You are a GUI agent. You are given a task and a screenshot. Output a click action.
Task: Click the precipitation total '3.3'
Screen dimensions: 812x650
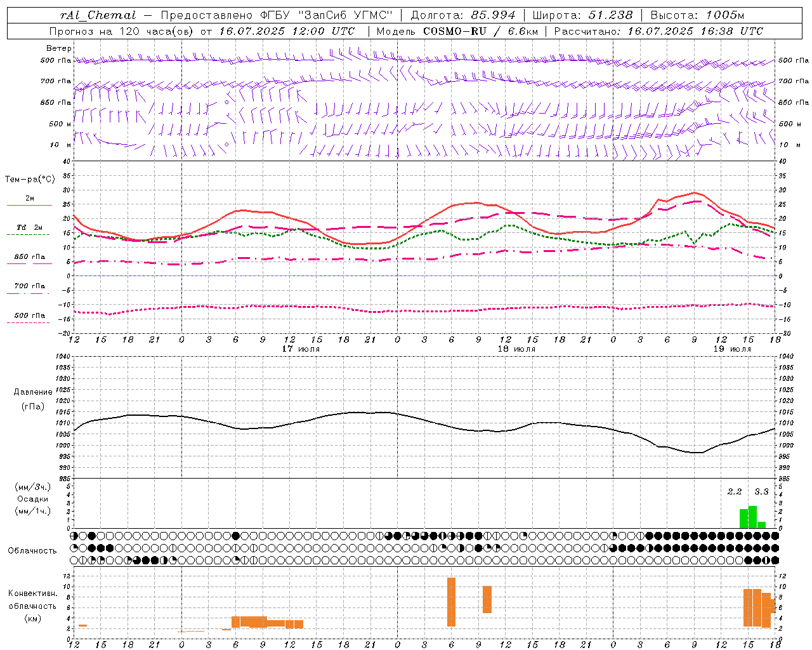coord(761,491)
